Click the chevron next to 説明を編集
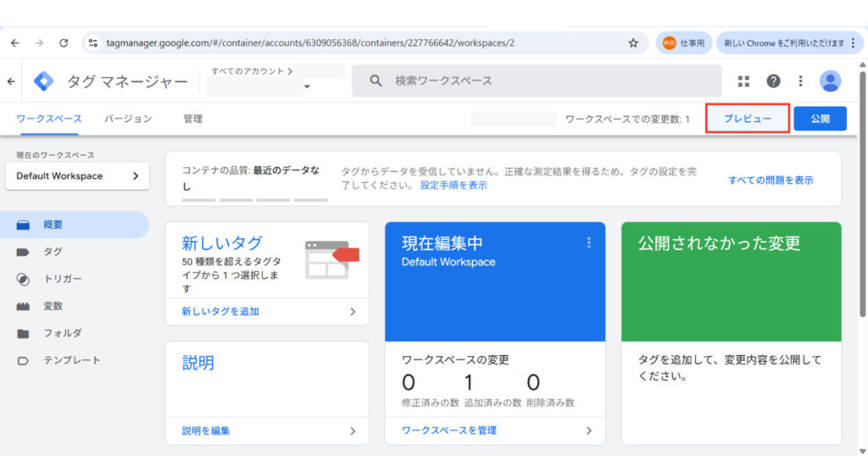The image size is (868, 456). click(x=353, y=431)
